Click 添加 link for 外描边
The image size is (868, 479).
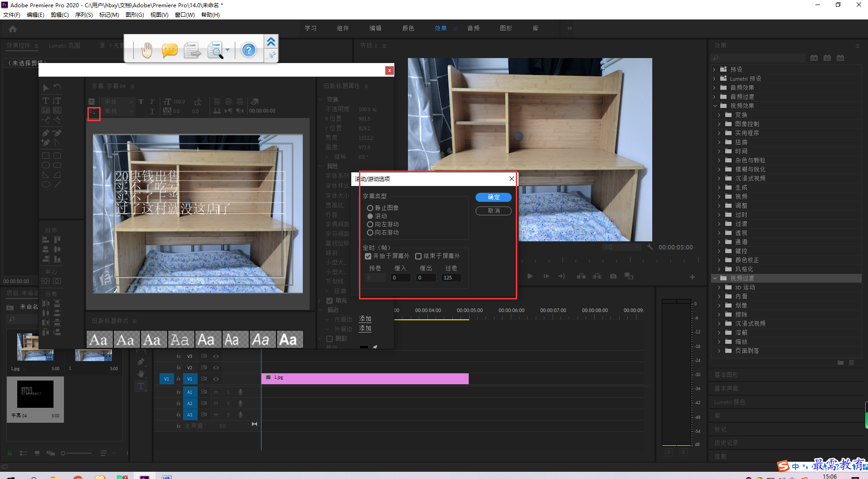pyautogui.click(x=365, y=328)
